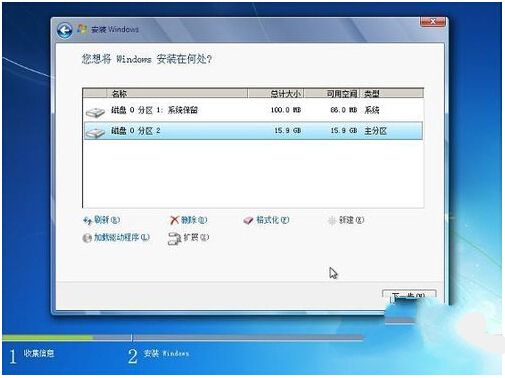Click the Windows flag icon in title bar
The image size is (505, 378).
82,29
